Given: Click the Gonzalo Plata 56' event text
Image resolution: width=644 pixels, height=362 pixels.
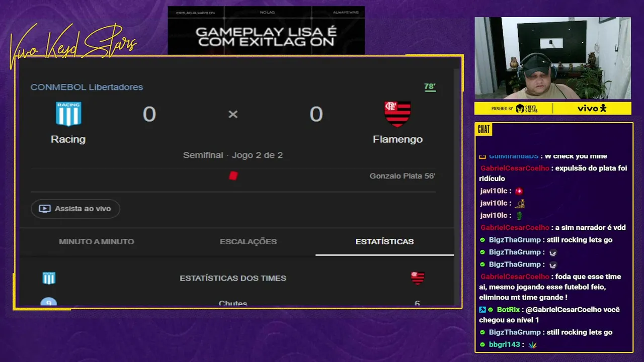Looking at the screenshot, I should click(403, 176).
